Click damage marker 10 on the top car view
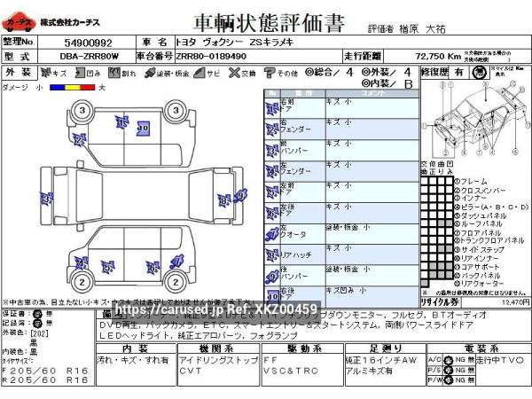Image resolution: width=532 pixels, height=399 pixels. (142, 129)
